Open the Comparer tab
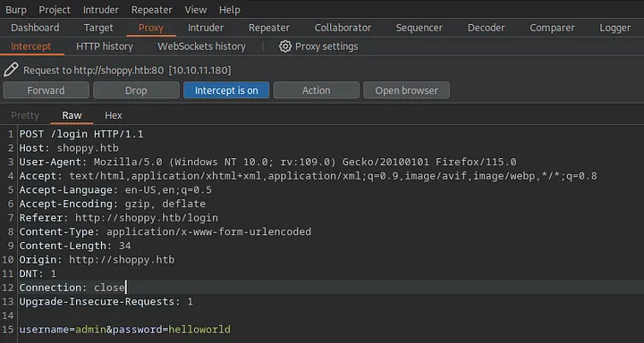Screen dimensions: 644x343 click(x=552, y=28)
